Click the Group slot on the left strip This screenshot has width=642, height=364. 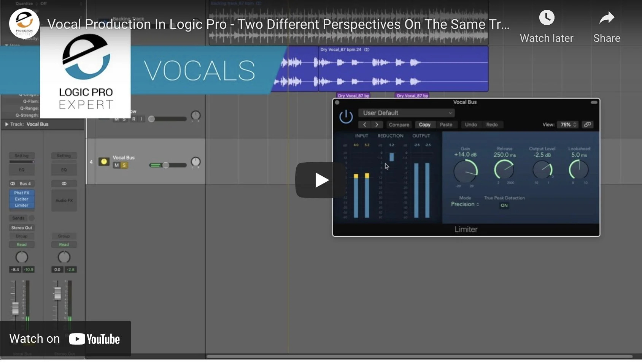click(x=22, y=236)
